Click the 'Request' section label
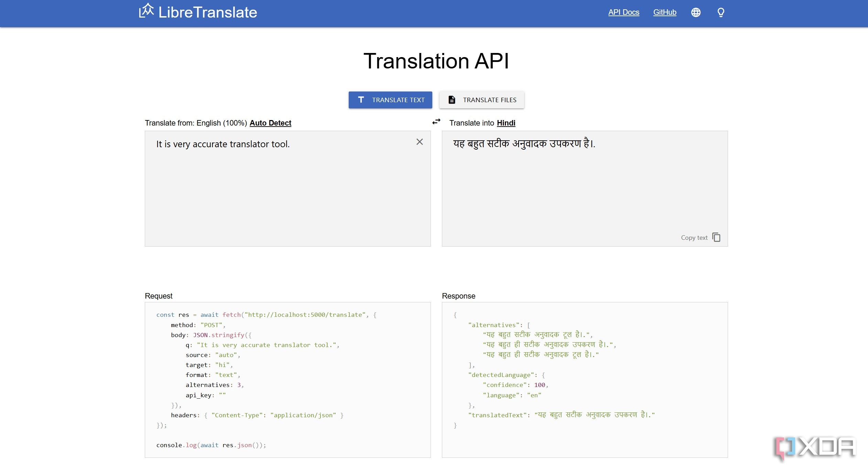Screen dimensions: 868x474 tap(159, 296)
